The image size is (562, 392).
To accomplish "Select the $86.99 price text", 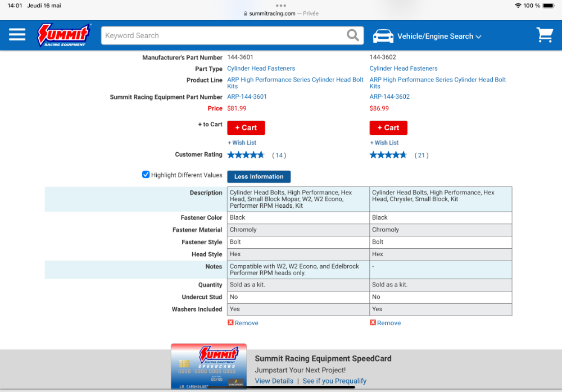I will coord(379,108).
